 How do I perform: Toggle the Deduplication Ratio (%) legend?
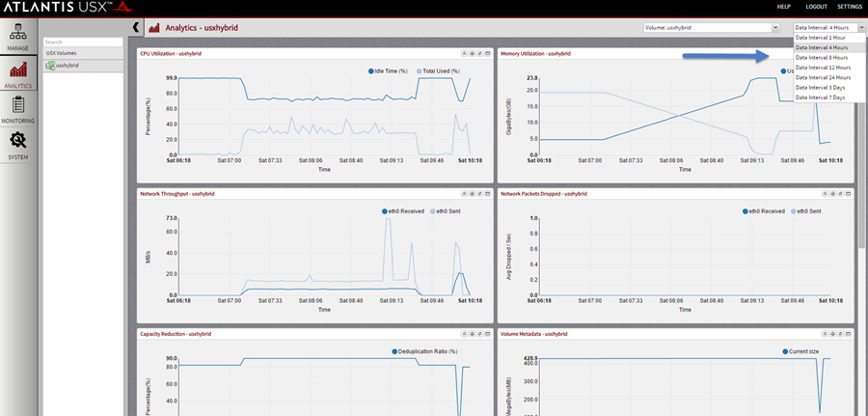click(x=424, y=351)
